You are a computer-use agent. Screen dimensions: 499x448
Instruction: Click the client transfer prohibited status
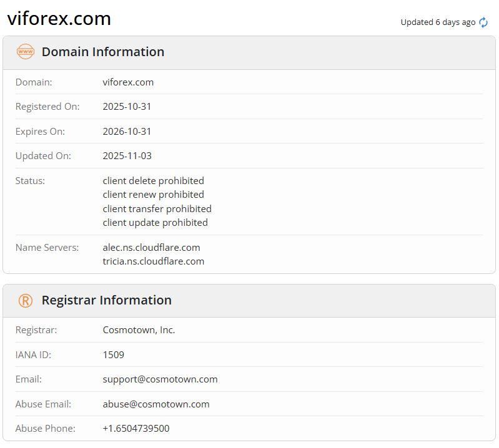[x=157, y=209]
